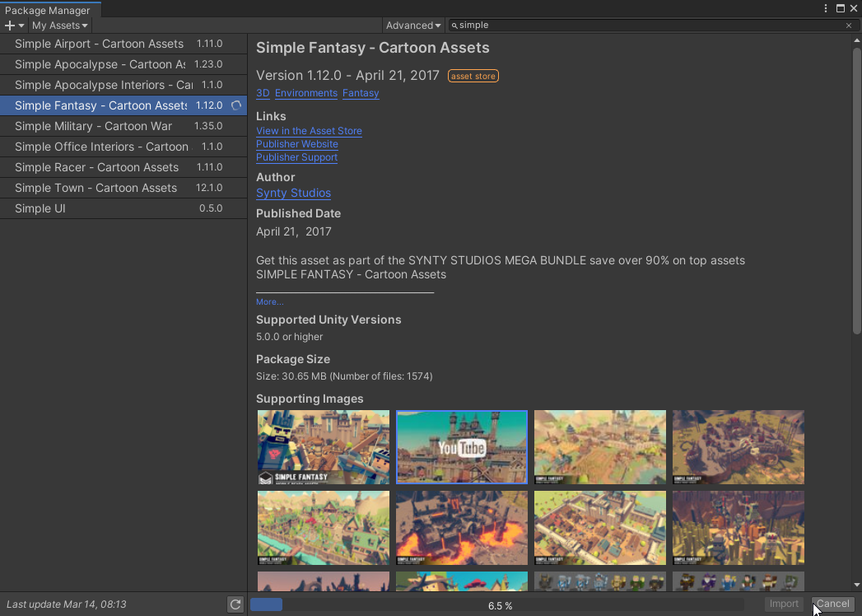Cancel the package download
This screenshot has height=616, width=862.
pos(832,604)
